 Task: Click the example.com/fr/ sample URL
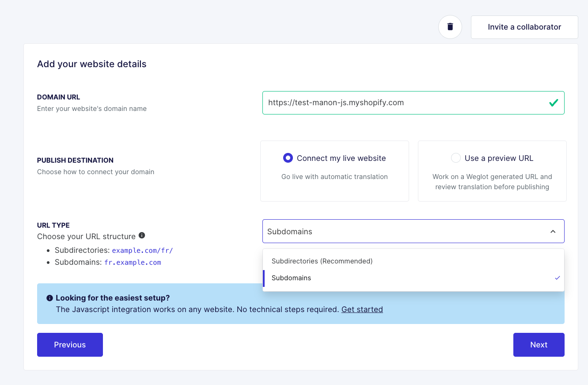142,251
